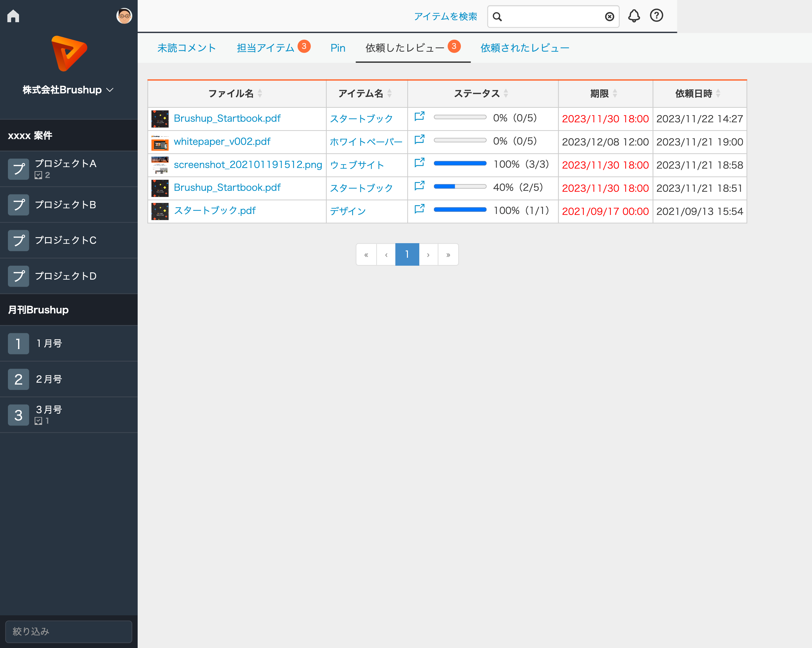Open external link icon for whitepaper_v002.pdf row
The width and height of the screenshot is (812, 648).
pos(419,140)
